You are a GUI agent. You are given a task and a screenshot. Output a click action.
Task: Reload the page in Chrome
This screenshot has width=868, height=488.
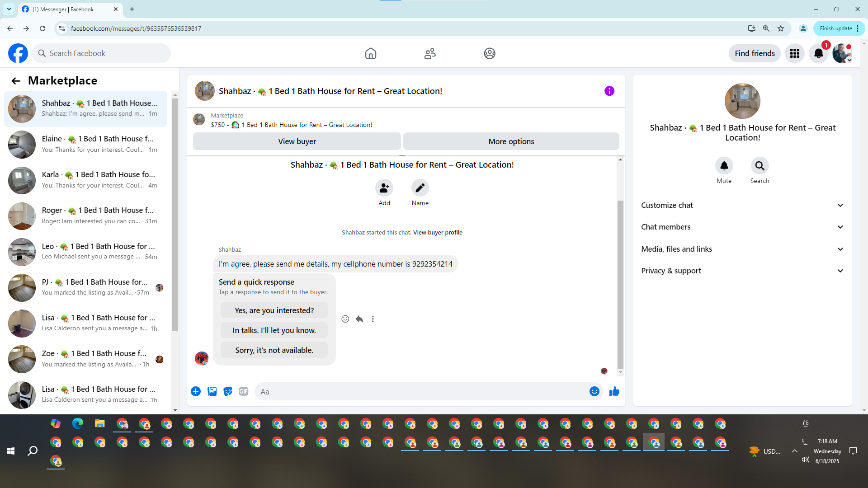point(42,28)
